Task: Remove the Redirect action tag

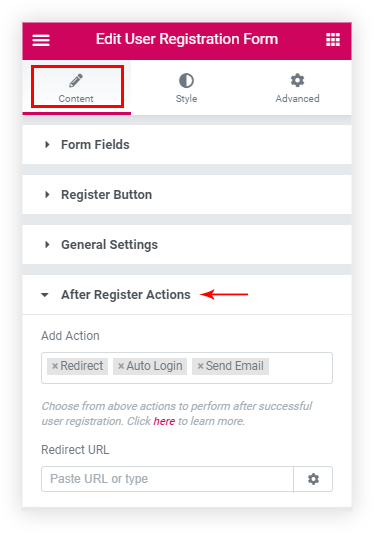Action: pyautogui.click(x=55, y=366)
